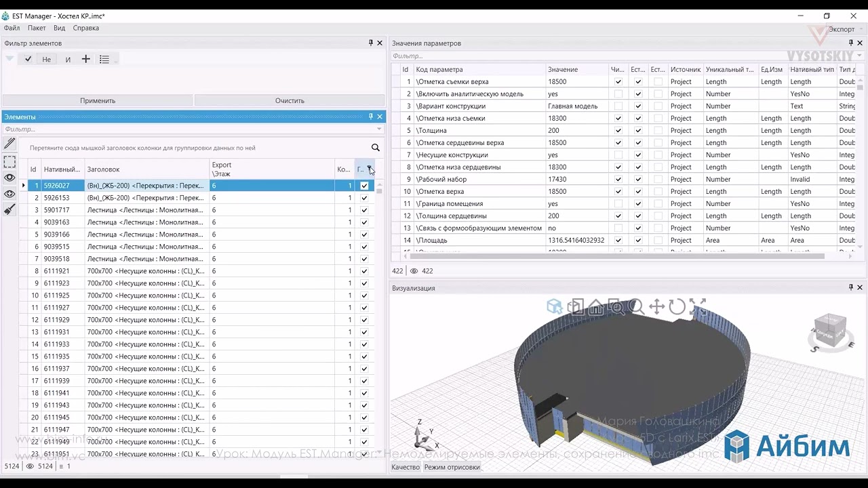Toggle first Ест.. checkbox for Вариант конструкции

(x=637, y=106)
